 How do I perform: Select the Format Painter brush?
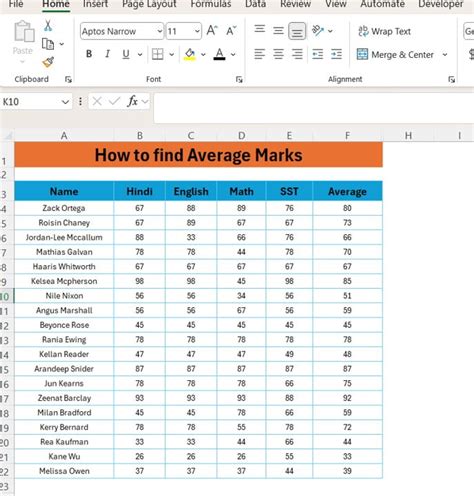tap(48, 62)
